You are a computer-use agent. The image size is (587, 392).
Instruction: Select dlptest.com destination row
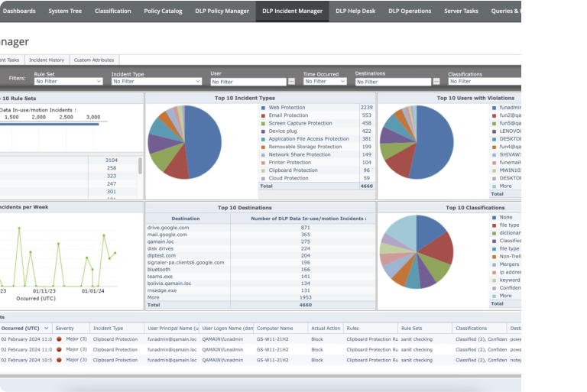pyautogui.click(x=261, y=255)
